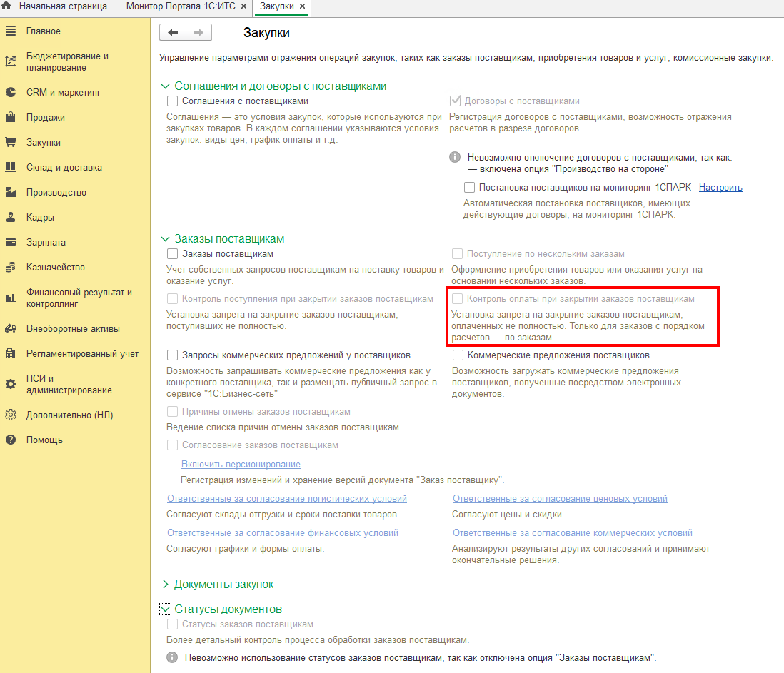Enable Коммерческие предложения поставщиков checkbox

[x=458, y=355]
